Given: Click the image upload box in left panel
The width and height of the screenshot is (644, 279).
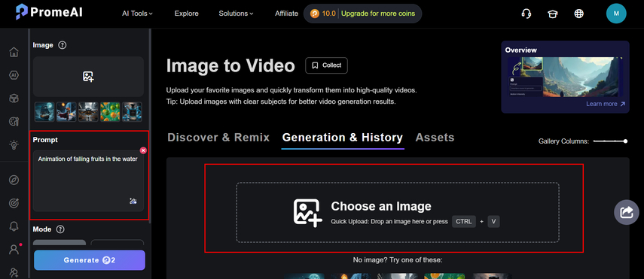Looking at the screenshot, I should tap(88, 76).
